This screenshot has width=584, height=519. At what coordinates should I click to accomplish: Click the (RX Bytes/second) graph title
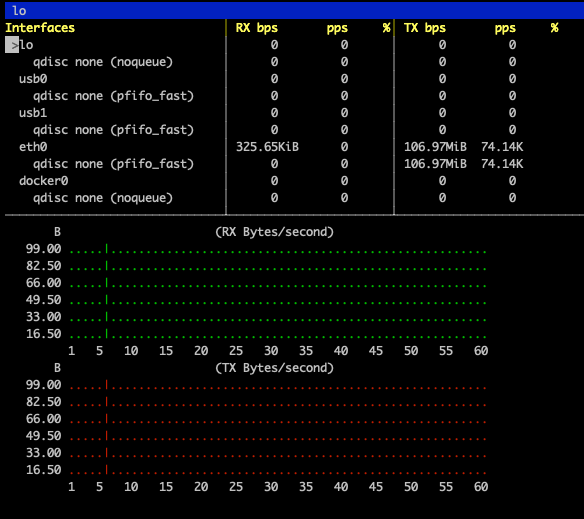[x=274, y=232]
